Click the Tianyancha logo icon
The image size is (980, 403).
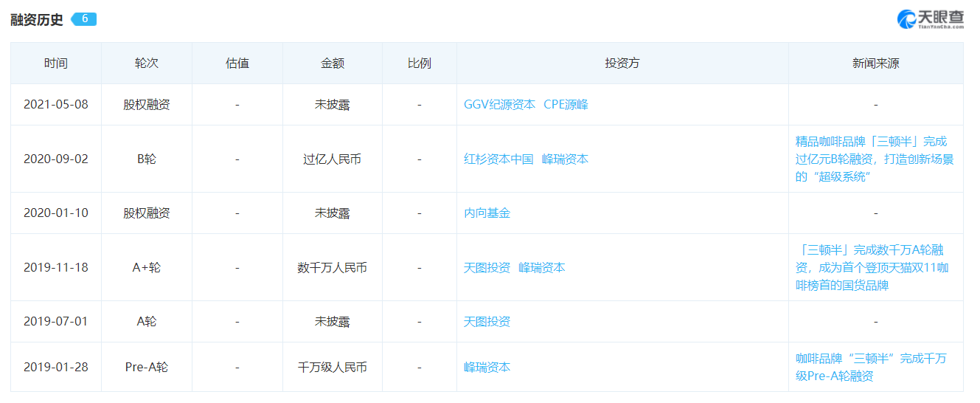pyautogui.click(x=907, y=18)
